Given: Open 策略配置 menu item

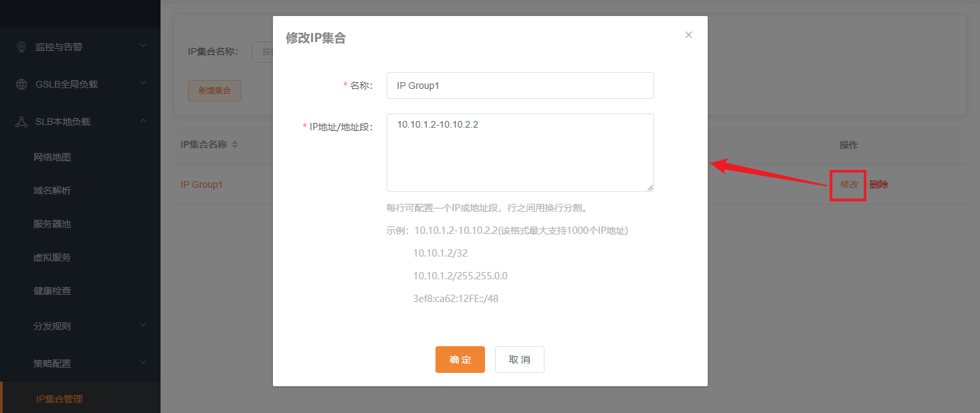Looking at the screenshot, I should click(52, 364).
